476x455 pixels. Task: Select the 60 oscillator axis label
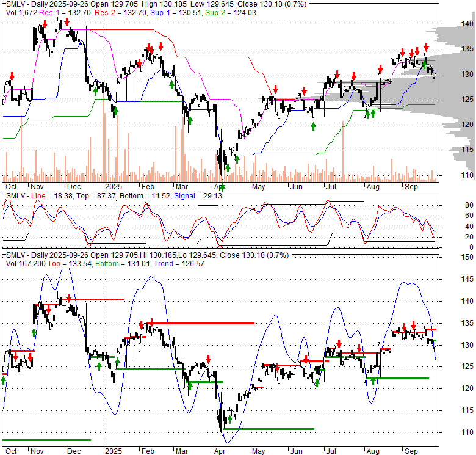tap(469, 216)
